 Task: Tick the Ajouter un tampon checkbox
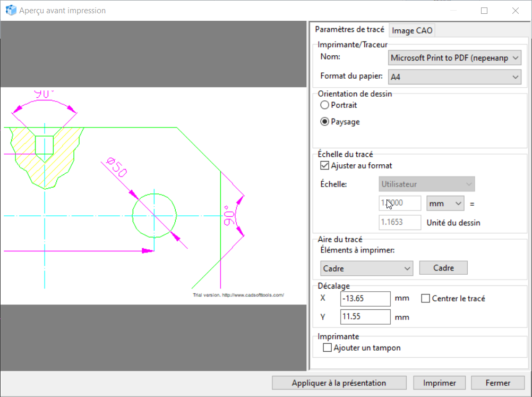point(328,348)
